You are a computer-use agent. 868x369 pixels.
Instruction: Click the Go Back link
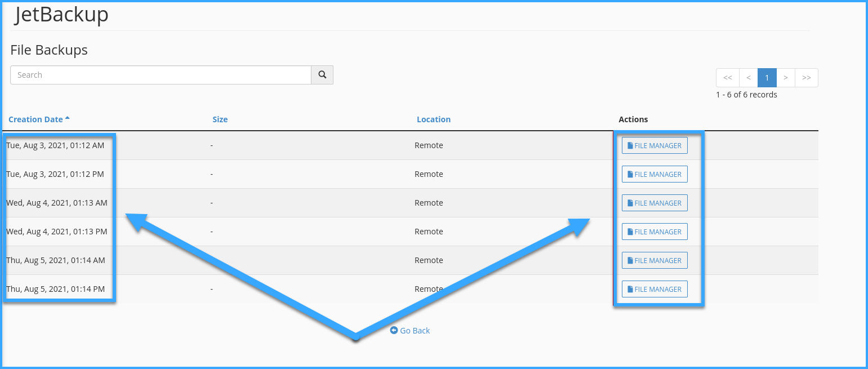coord(415,331)
